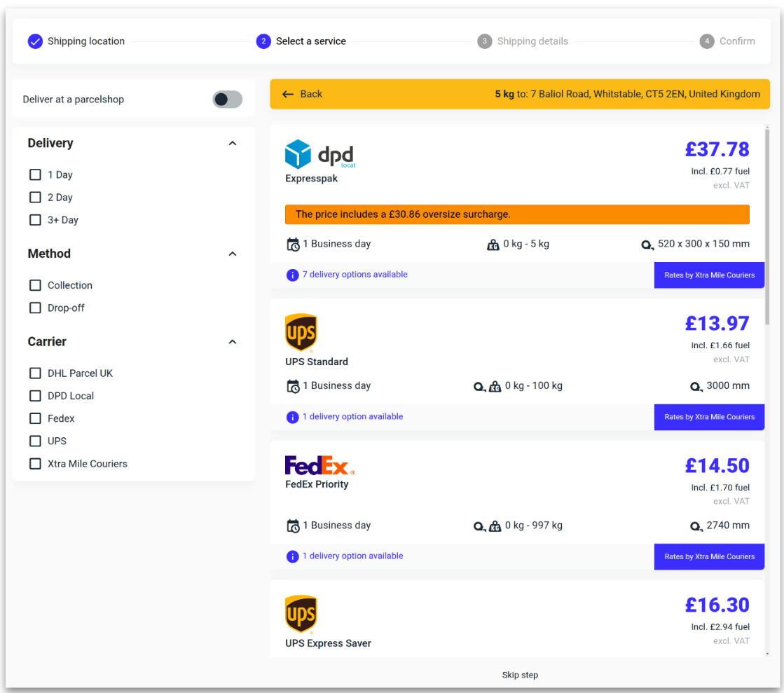Collapse the Method filter section

click(x=233, y=254)
